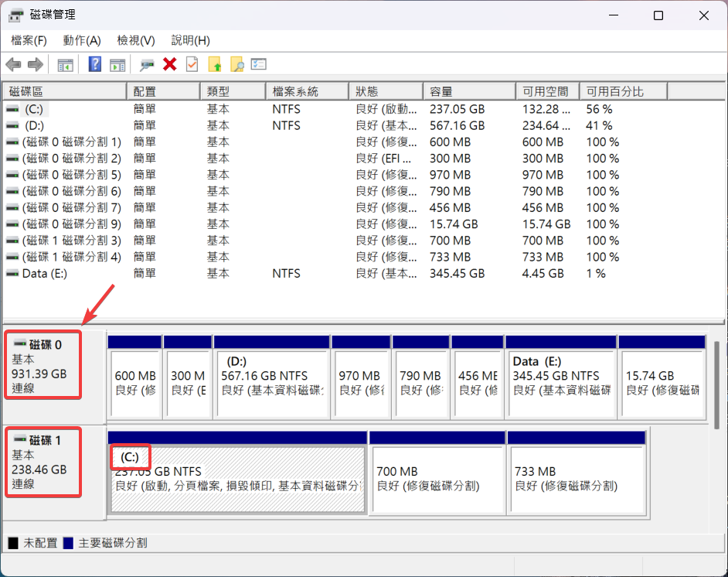Select the 733 MB recovery partition block
Viewport: 728px width, 577px height.
[x=577, y=473]
